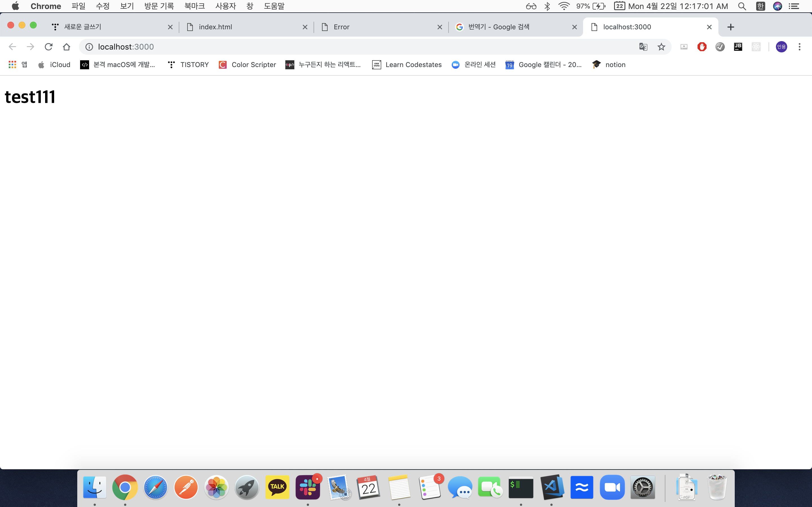Open the Google Translate icon in address bar
812x507 pixels.
(x=643, y=46)
